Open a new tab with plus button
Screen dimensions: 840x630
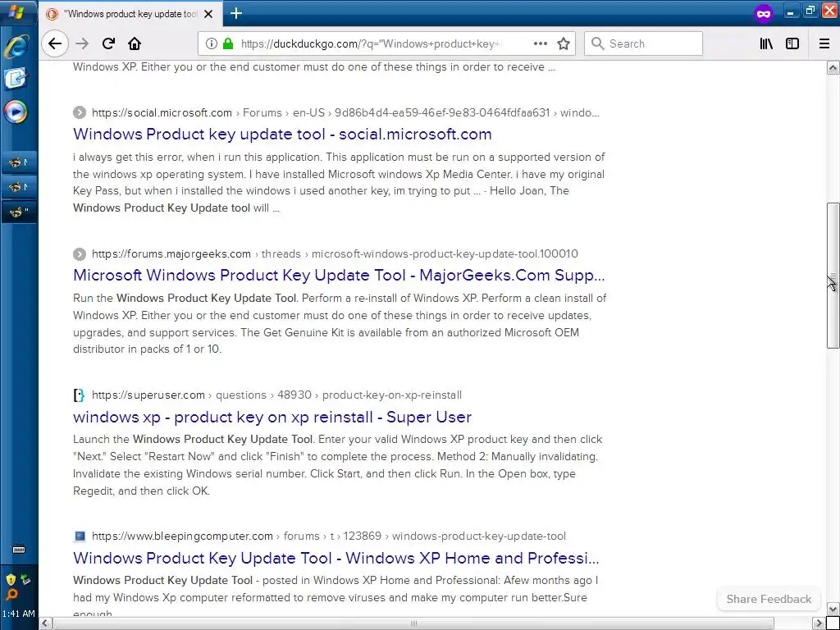point(236,13)
